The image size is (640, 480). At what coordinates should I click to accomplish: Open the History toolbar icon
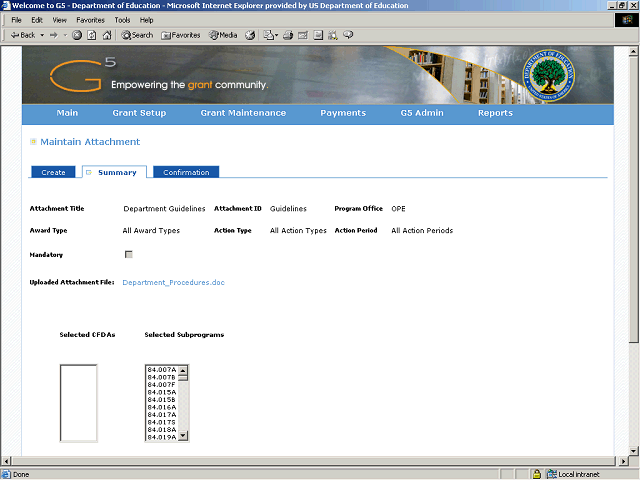(250, 35)
